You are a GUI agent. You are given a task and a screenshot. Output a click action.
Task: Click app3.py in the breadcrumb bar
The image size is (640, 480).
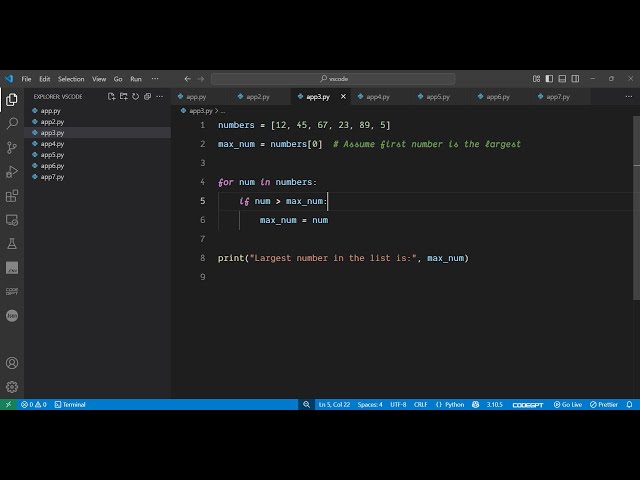click(x=201, y=111)
